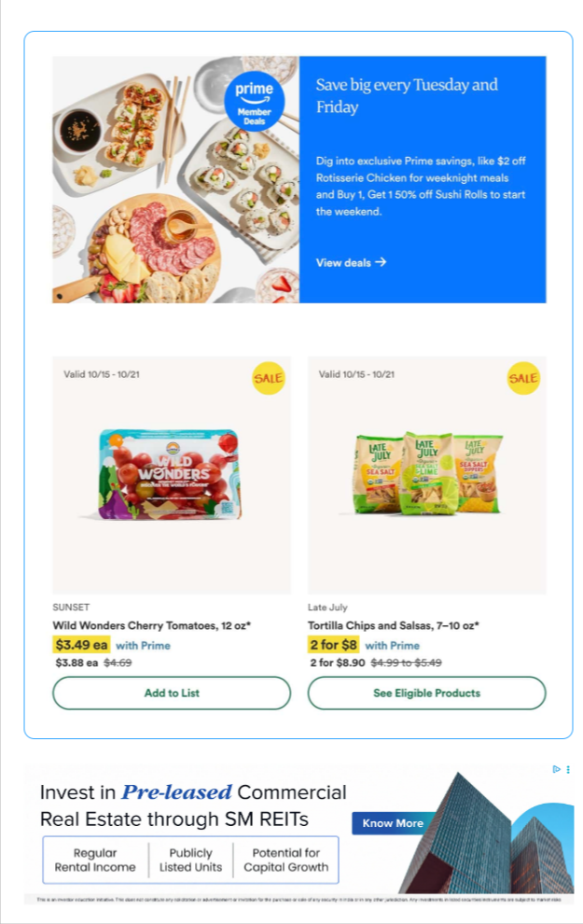583x924 pixels.
Task: Click the Save big every Tuesday heading
Action: coord(407,95)
